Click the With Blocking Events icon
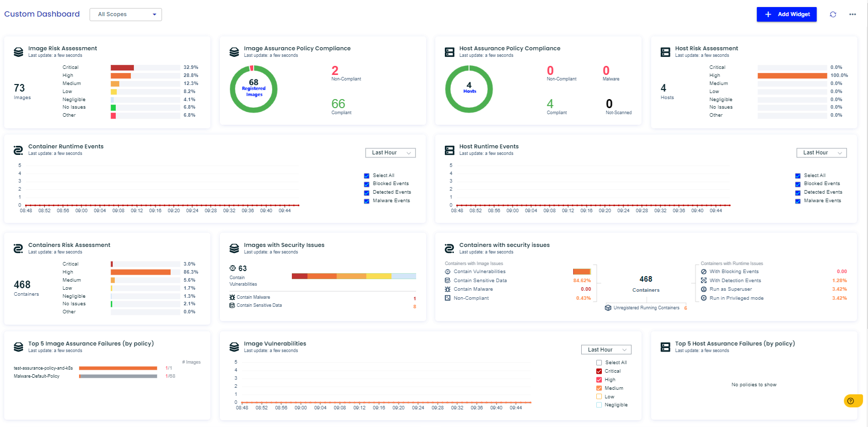868x427 pixels. 704,272
